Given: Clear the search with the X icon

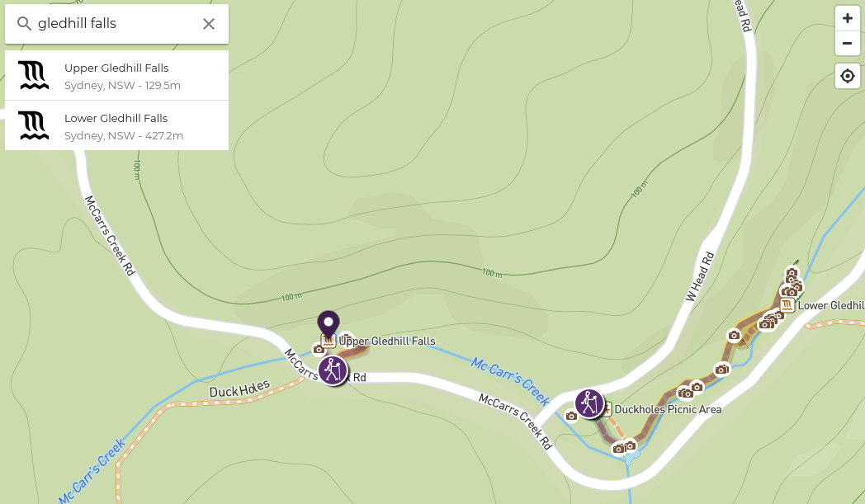Looking at the screenshot, I should pyautogui.click(x=209, y=24).
